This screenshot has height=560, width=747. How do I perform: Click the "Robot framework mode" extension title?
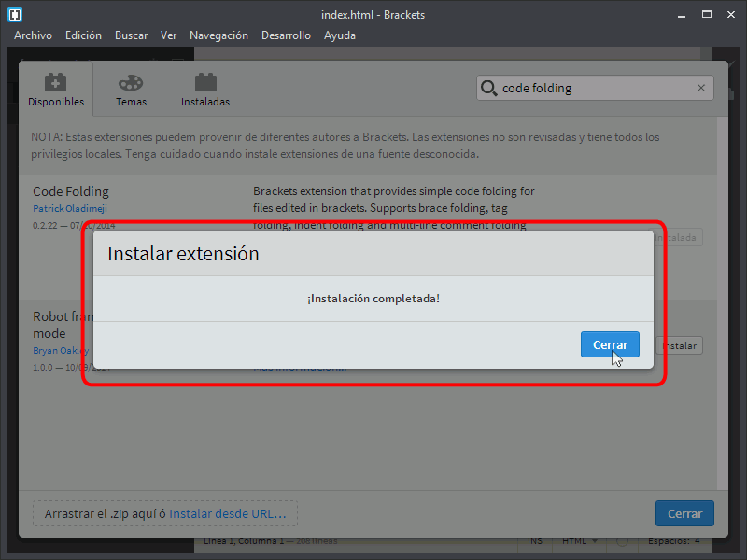[x=63, y=325]
